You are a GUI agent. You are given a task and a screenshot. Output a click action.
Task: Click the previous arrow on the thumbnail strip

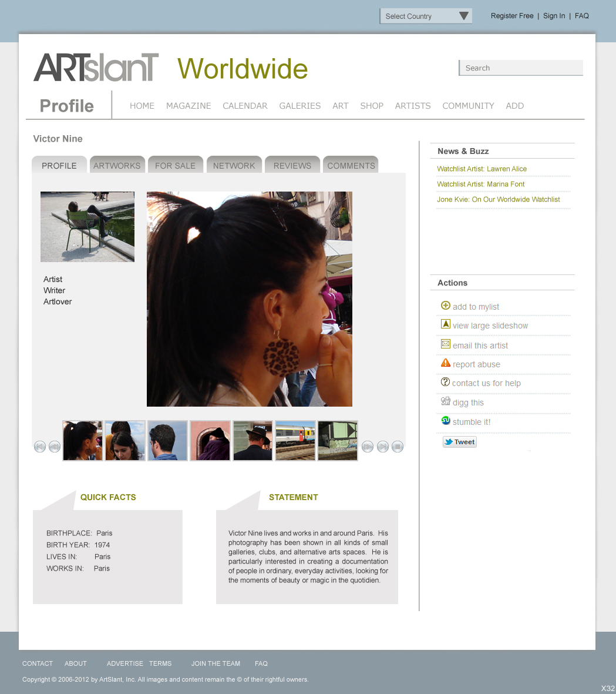(55, 447)
